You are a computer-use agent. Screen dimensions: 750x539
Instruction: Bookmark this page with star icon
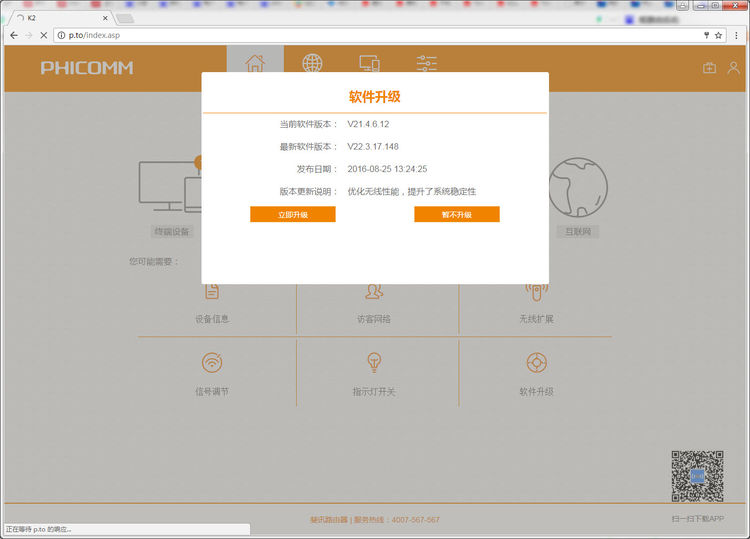point(718,35)
